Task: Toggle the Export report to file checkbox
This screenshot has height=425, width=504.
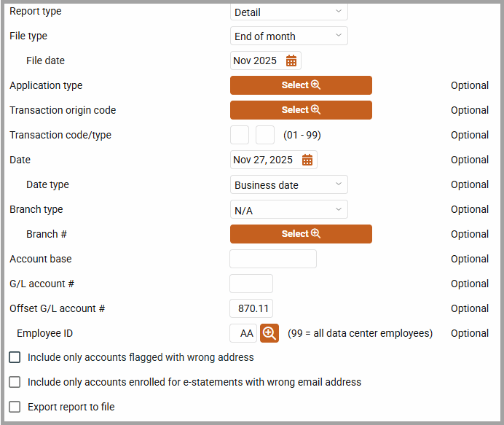Action: (15, 407)
